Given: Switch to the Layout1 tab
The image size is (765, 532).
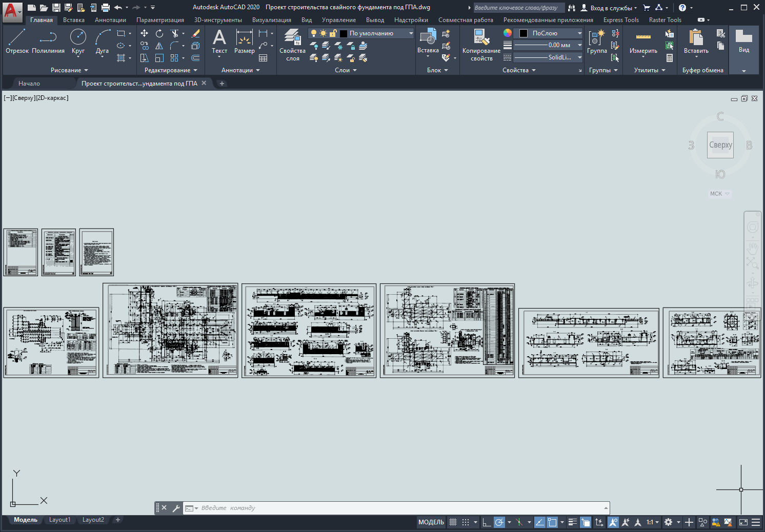Looking at the screenshot, I should (60, 520).
